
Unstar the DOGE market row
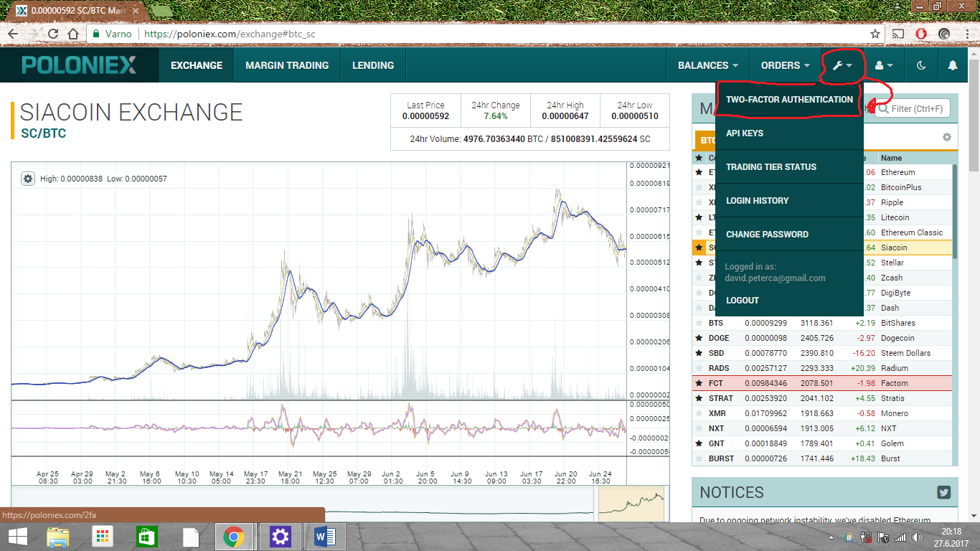pos(699,338)
